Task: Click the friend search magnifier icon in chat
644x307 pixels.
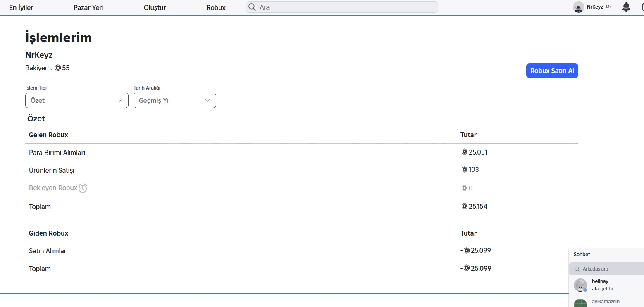Action: 577,269
